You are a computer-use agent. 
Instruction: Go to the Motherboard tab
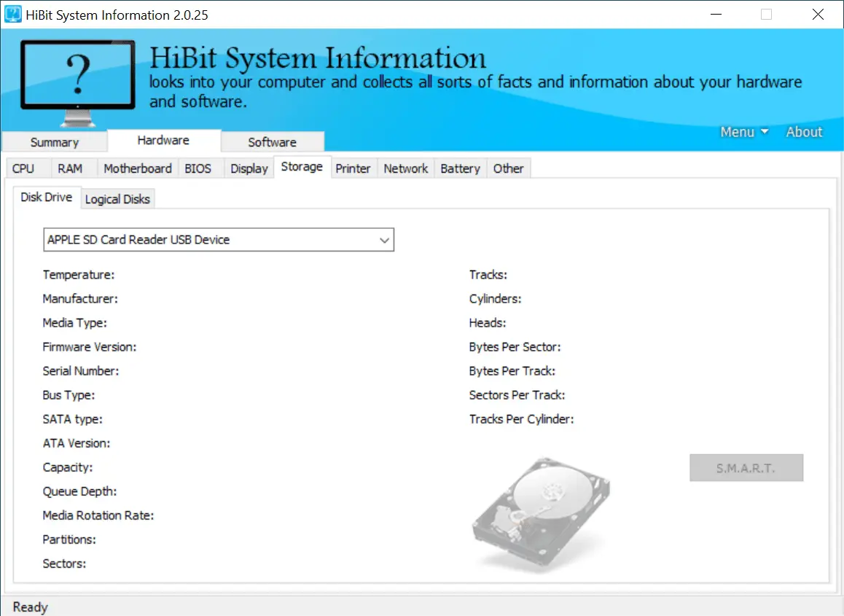pyautogui.click(x=138, y=168)
